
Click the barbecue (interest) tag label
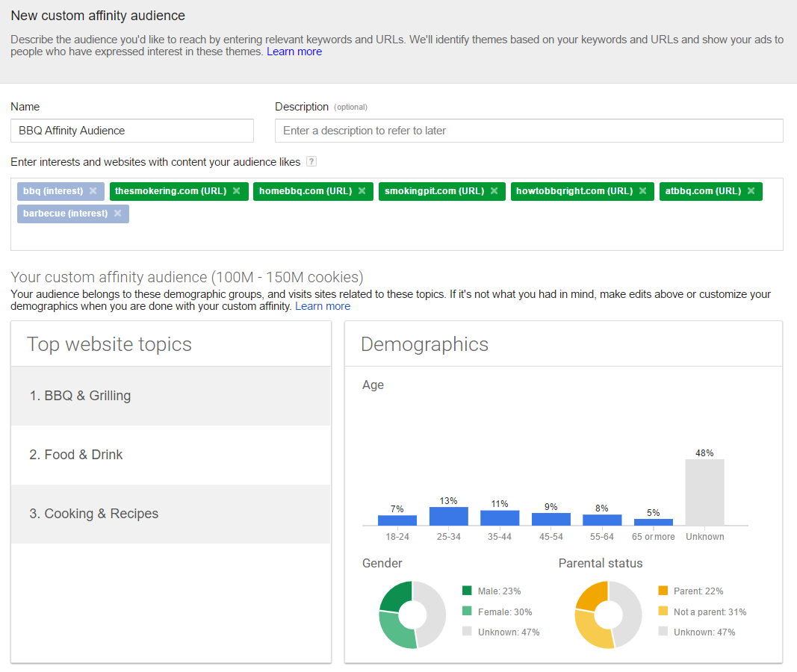coord(66,214)
